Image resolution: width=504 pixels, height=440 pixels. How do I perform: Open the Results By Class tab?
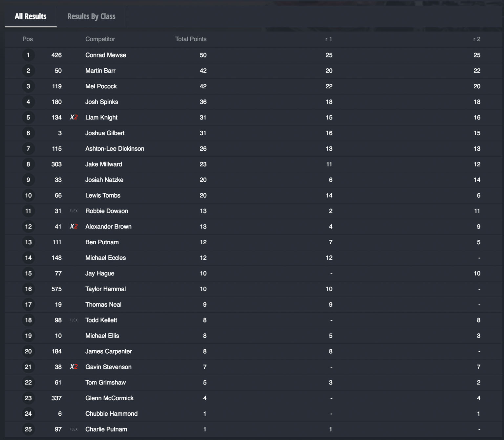(x=91, y=16)
